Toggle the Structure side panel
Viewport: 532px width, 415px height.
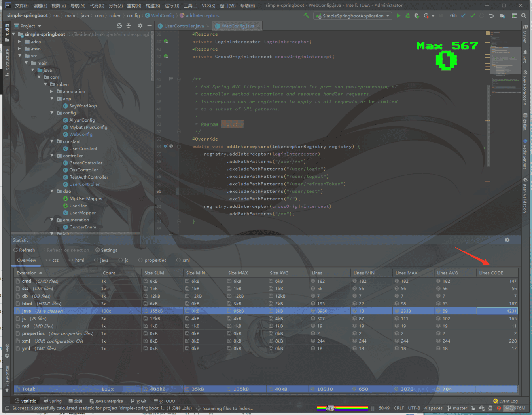7,62
